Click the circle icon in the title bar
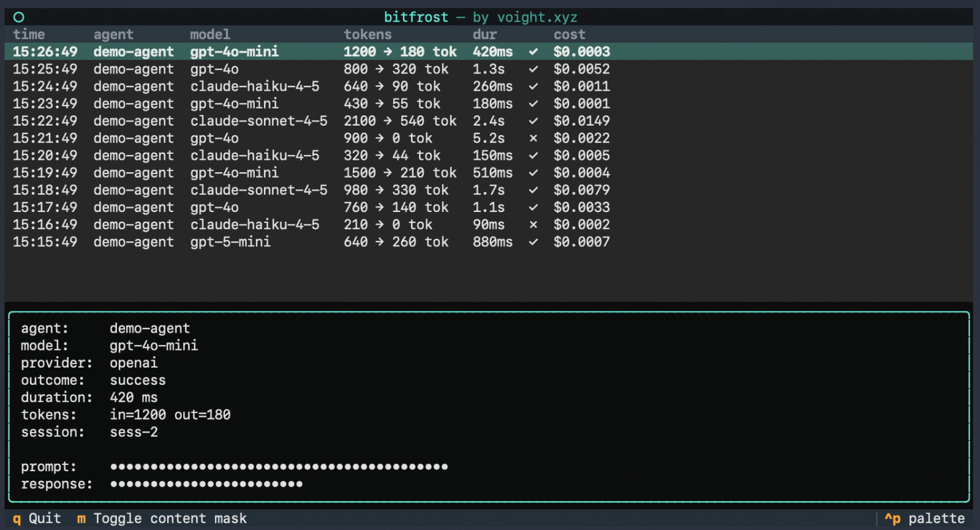 (18, 17)
